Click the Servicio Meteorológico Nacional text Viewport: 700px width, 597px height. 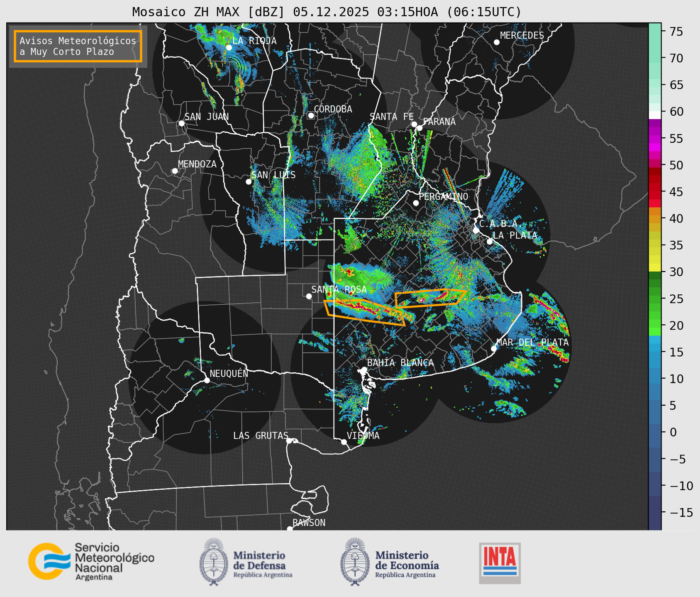(115, 561)
